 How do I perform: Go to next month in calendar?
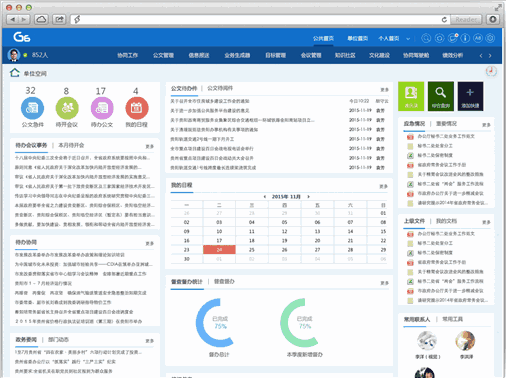click(x=308, y=197)
